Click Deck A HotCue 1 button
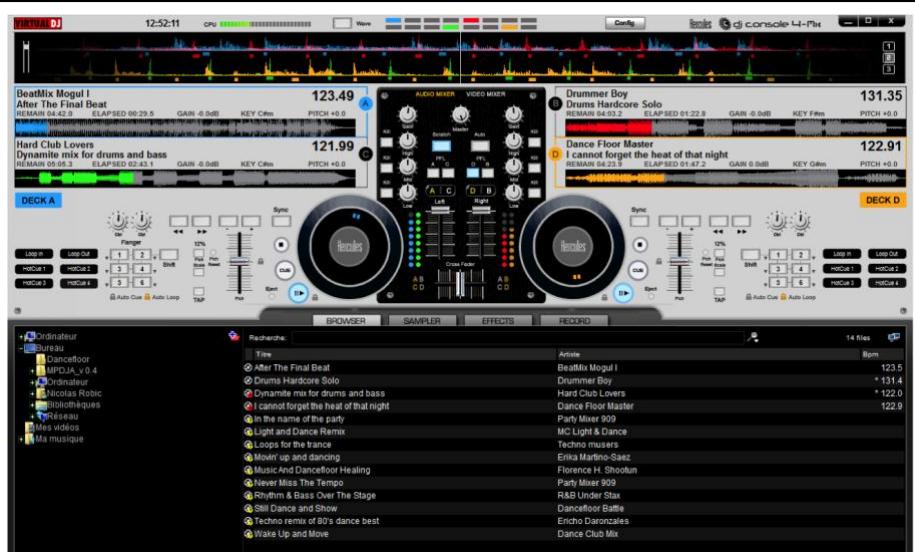The height and width of the screenshot is (556, 915). (x=34, y=268)
